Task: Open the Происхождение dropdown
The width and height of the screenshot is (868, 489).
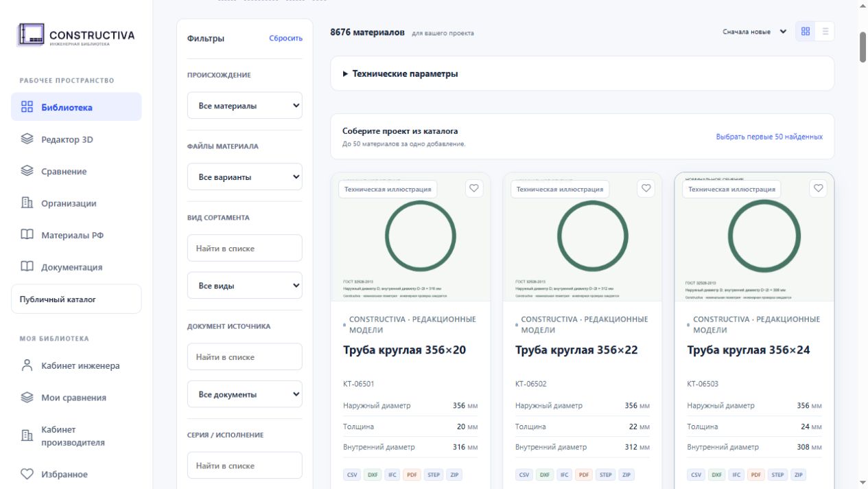Action: (x=245, y=106)
